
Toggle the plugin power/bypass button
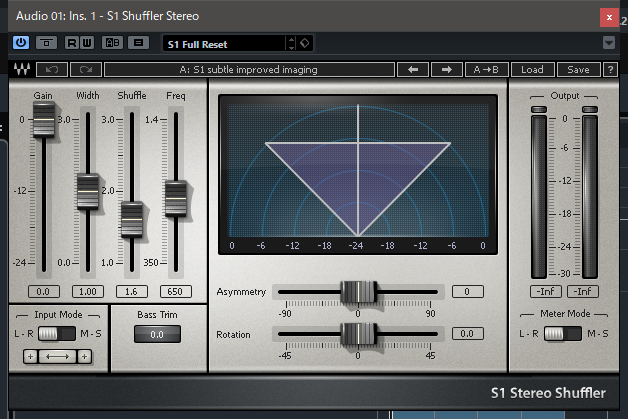[21, 42]
